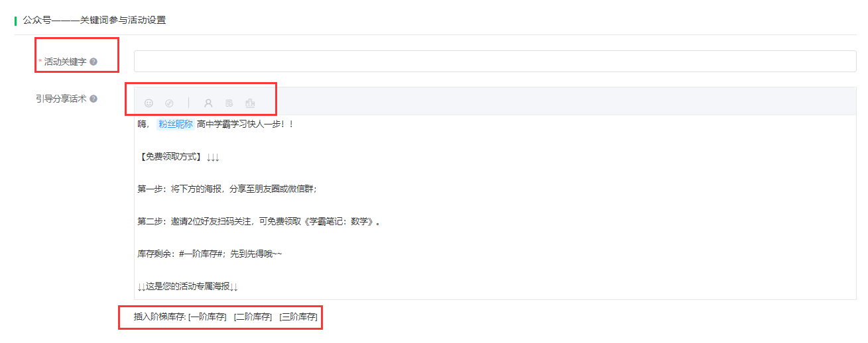Select the 粉丝昵称 tag in the editor
Viewport: 868px width, 343px height.
(x=175, y=124)
